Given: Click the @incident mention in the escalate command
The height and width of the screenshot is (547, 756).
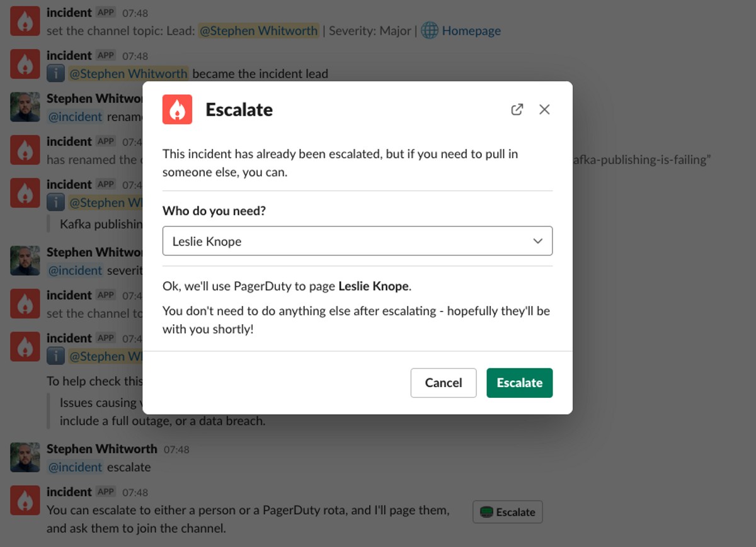Looking at the screenshot, I should point(75,467).
